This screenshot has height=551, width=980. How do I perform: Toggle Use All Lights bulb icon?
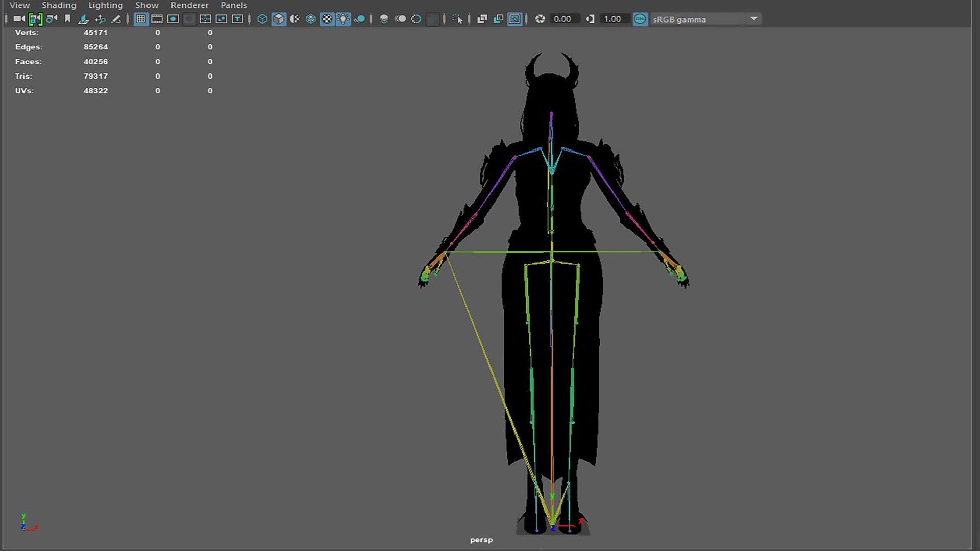(344, 19)
